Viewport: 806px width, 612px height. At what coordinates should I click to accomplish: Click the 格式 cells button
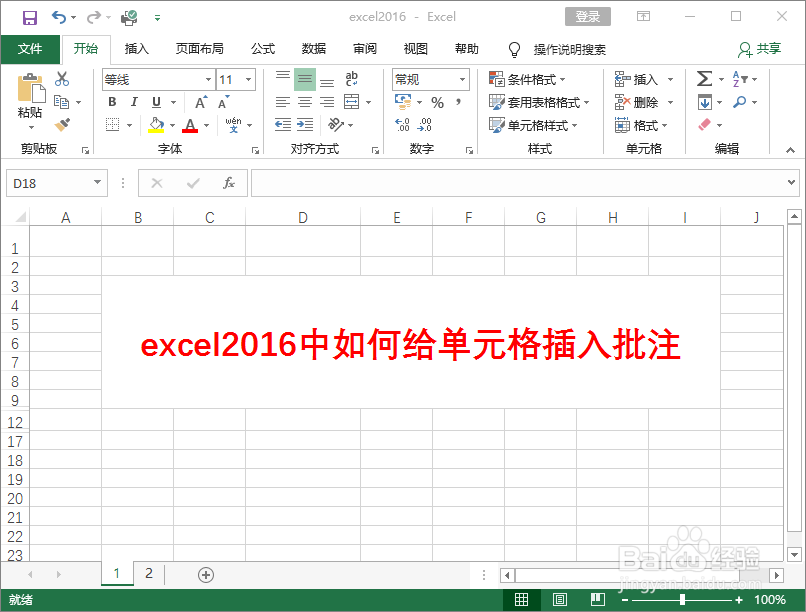point(641,125)
